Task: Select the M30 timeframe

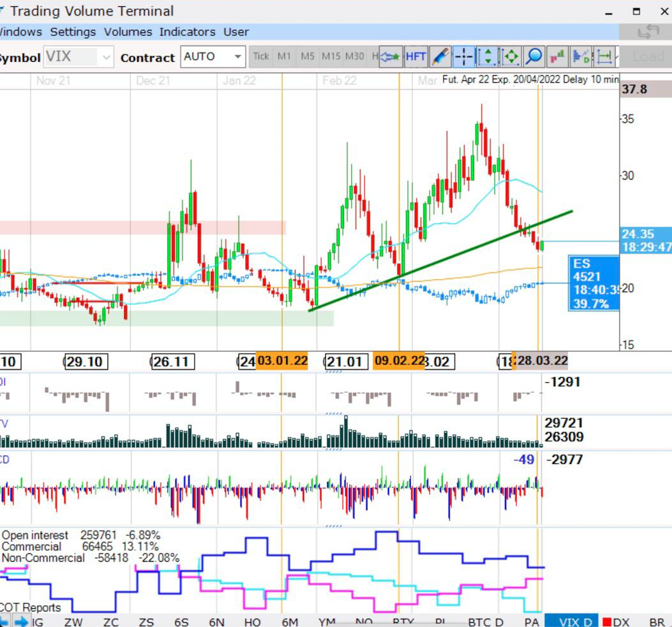Action: click(x=355, y=57)
